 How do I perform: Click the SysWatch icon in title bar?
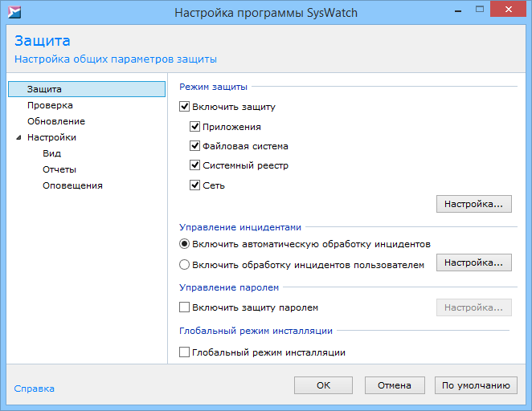[14, 12]
